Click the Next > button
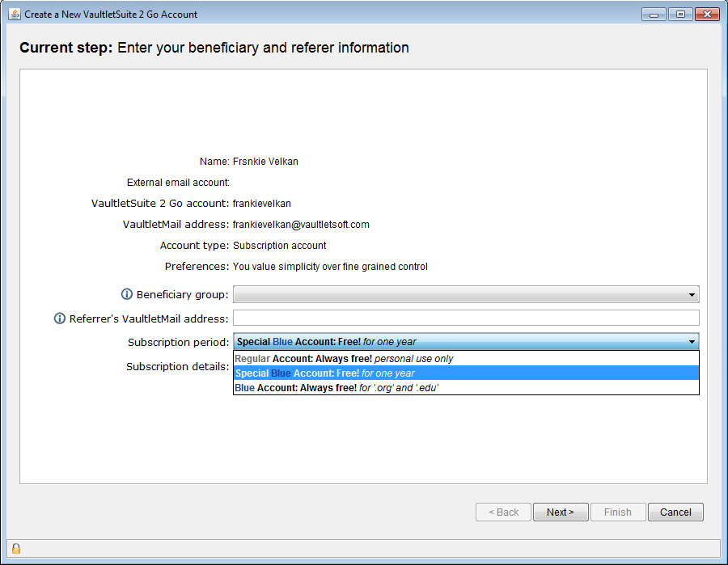728x565 pixels. pyautogui.click(x=561, y=512)
